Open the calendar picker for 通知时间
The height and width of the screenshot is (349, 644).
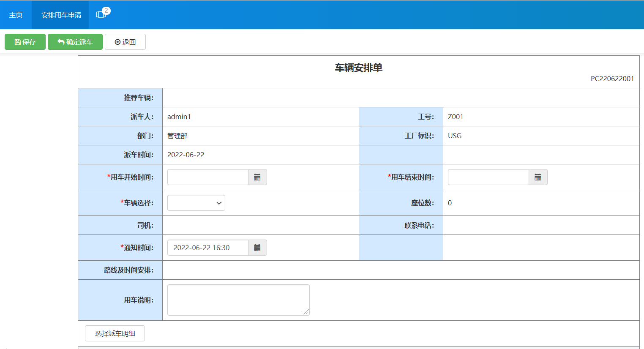coord(257,248)
